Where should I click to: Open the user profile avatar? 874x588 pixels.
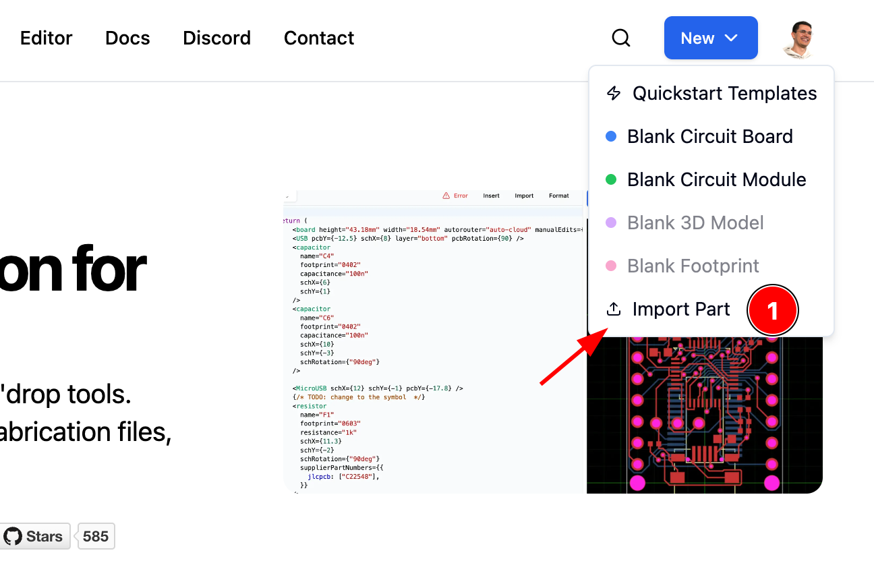coord(798,39)
